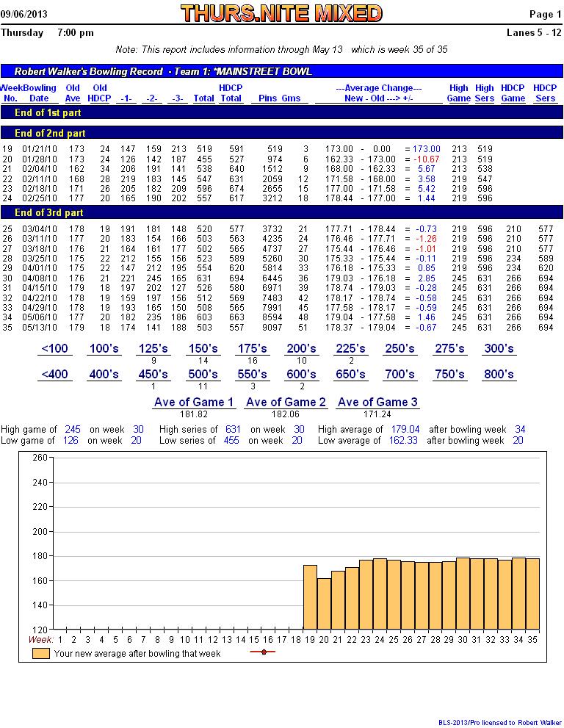Click the Average Change column header
Image resolution: width=564 pixels, height=728 pixels.
[x=378, y=93]
